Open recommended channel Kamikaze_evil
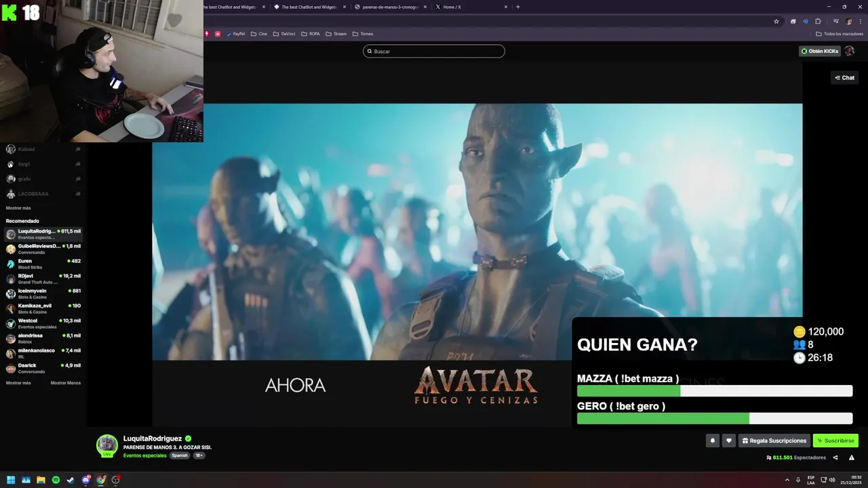Screen dimensions: 868x488 coord(43,308)
